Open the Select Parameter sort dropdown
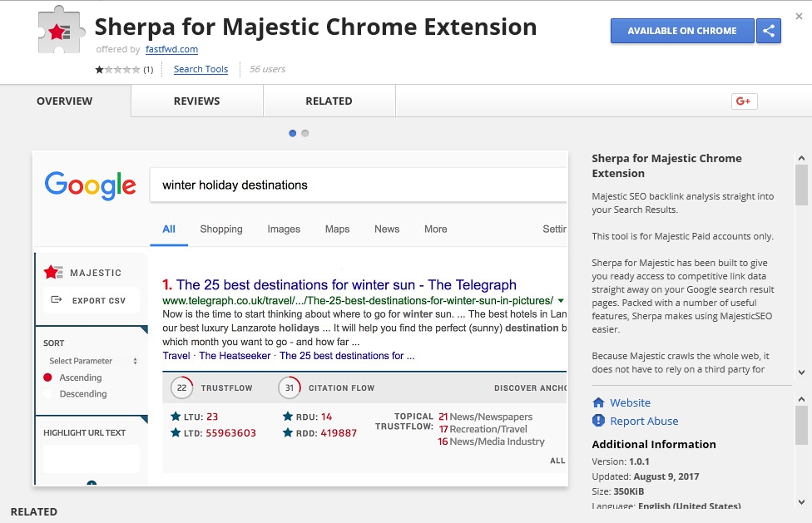 [x=92, y=361]
